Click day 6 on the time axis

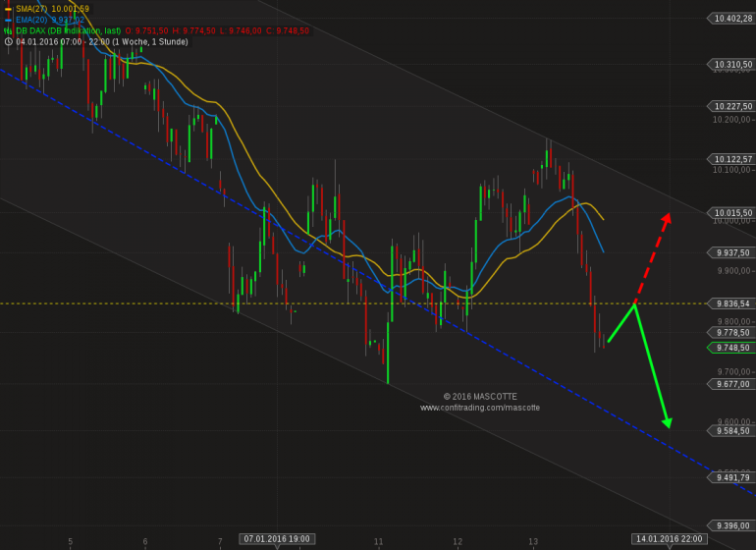pos(145,541)
